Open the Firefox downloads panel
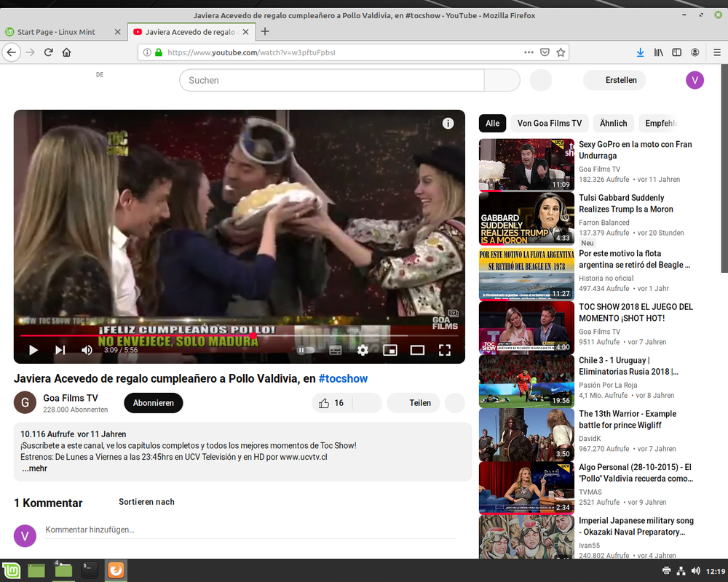 pos(640,52)
